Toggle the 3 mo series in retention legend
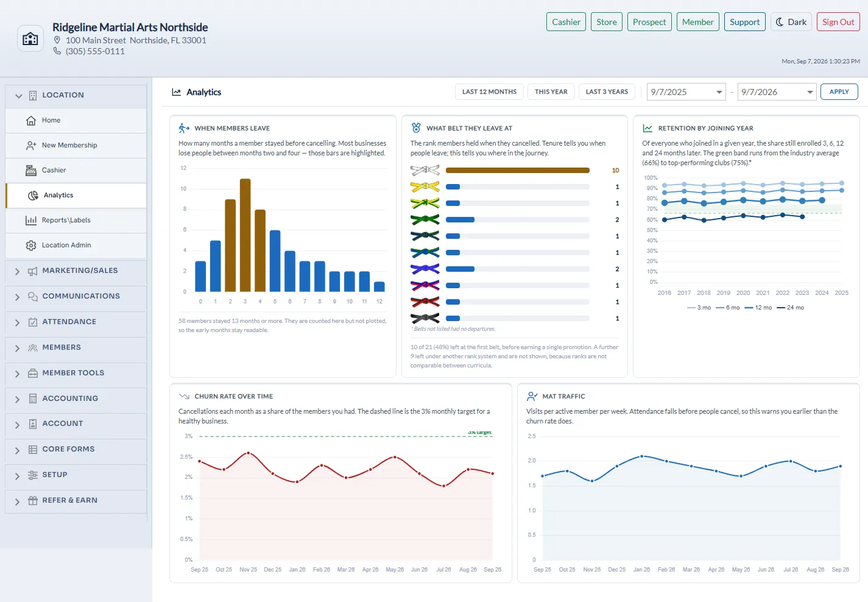Viewport: 868px width, 602px height. coord(699,308)
